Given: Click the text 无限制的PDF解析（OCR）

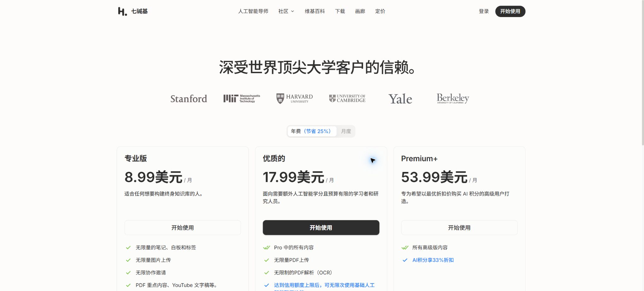Looking at the screenshot, I should [303, 273].
